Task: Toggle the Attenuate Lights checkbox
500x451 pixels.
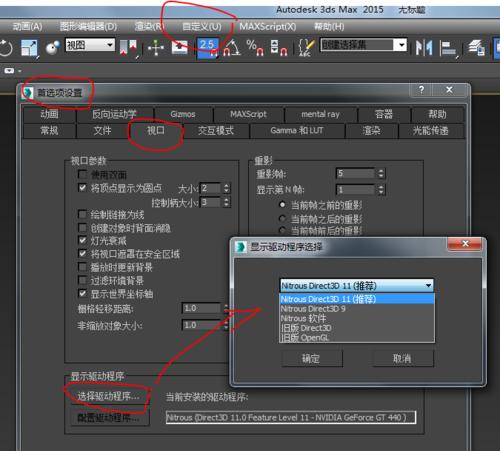Action: tap(82, 240)
